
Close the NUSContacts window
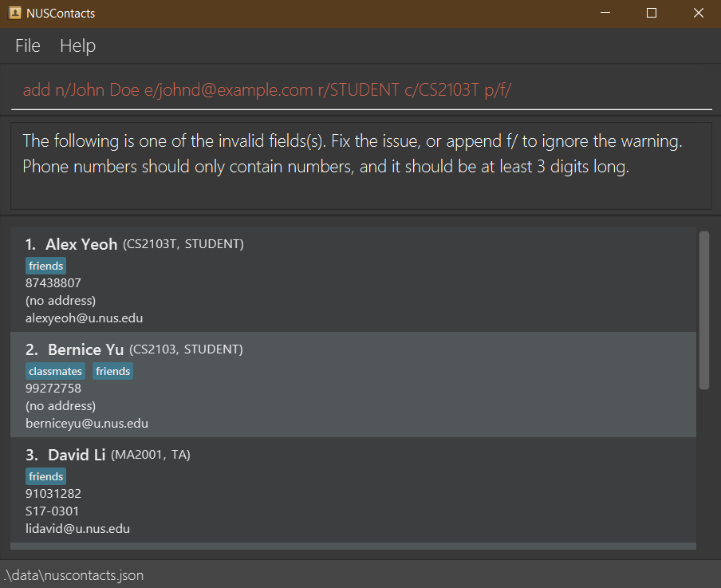pos(698,13)
